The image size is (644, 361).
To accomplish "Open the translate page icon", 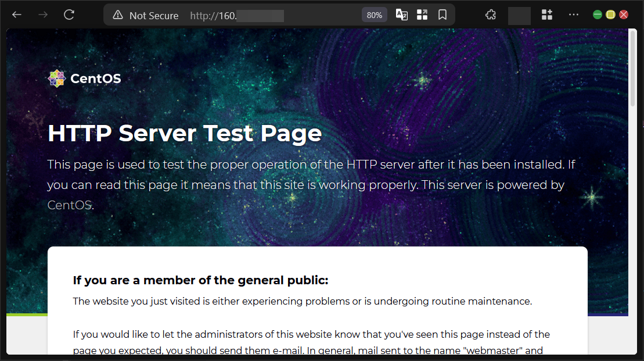I will coord(401,15).
